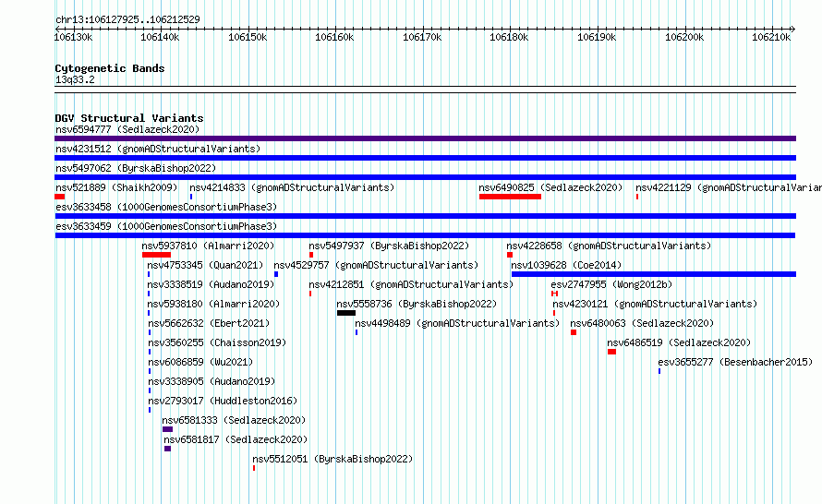
Task: Select the blue bar under esv3633458
Action: point(425,216)
